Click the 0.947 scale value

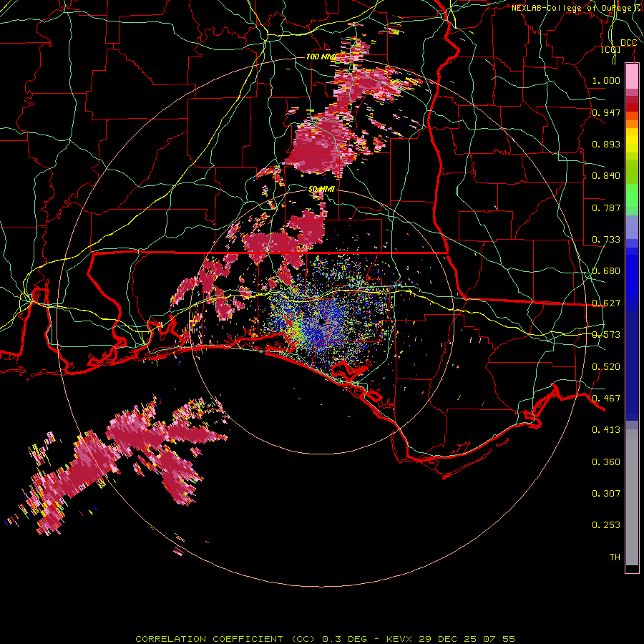pyautogui.click(x=606, y=112)
